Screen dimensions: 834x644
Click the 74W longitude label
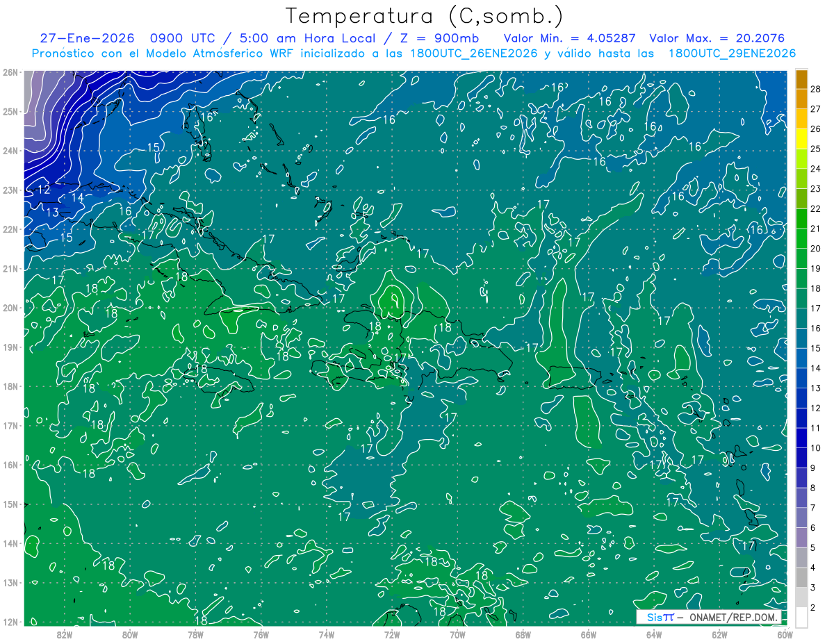point(326,634)
